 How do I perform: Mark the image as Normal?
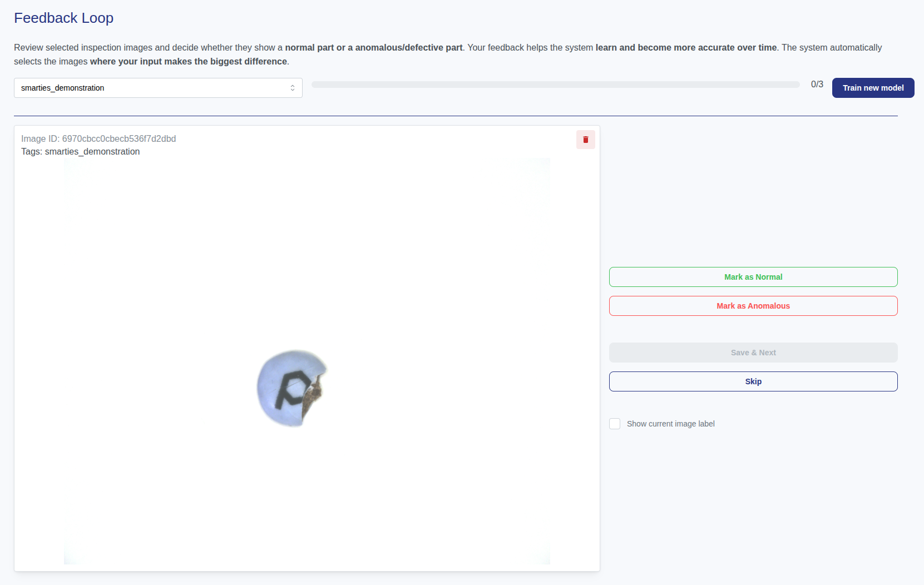pyautogui.click(x=753, y=277)
